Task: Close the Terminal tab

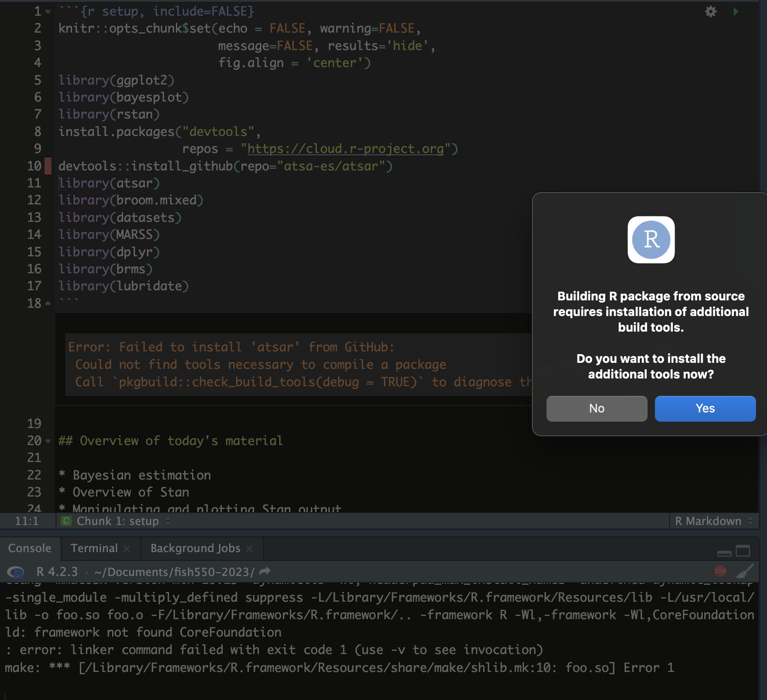Action: (127, 548)
